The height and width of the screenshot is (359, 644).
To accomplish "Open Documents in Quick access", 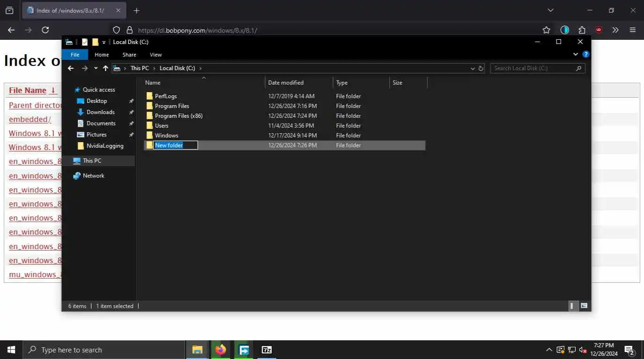I will point(101,123).
